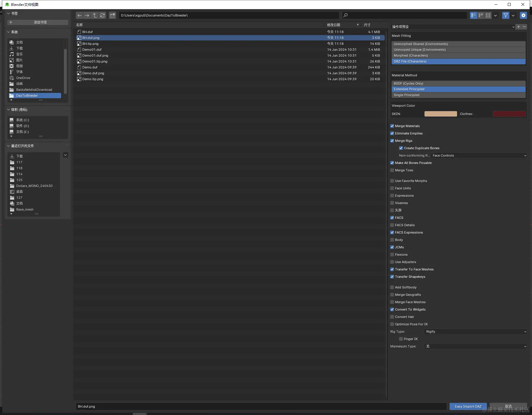Open recent folder Dollars_MONO_240430
Screen dimensions: 532x415
[x=34, y=186]
